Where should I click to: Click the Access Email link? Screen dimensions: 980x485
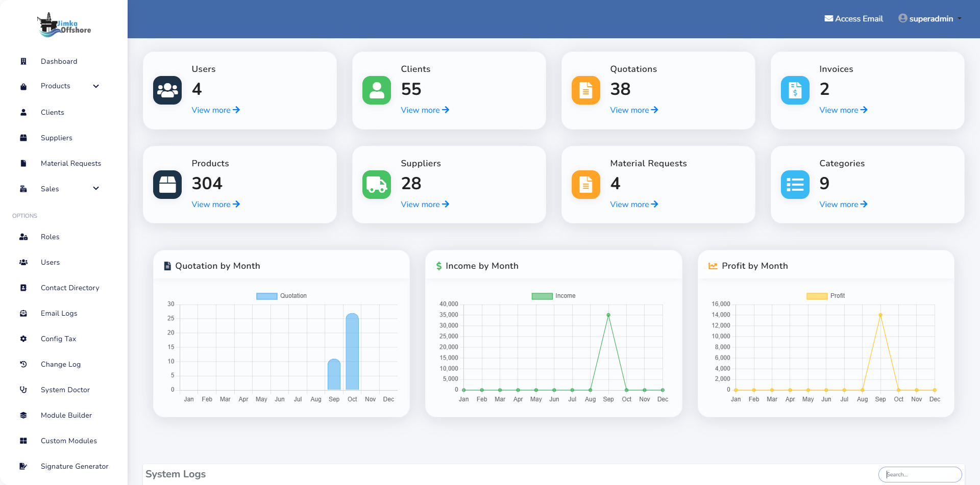tap(853, 19)
